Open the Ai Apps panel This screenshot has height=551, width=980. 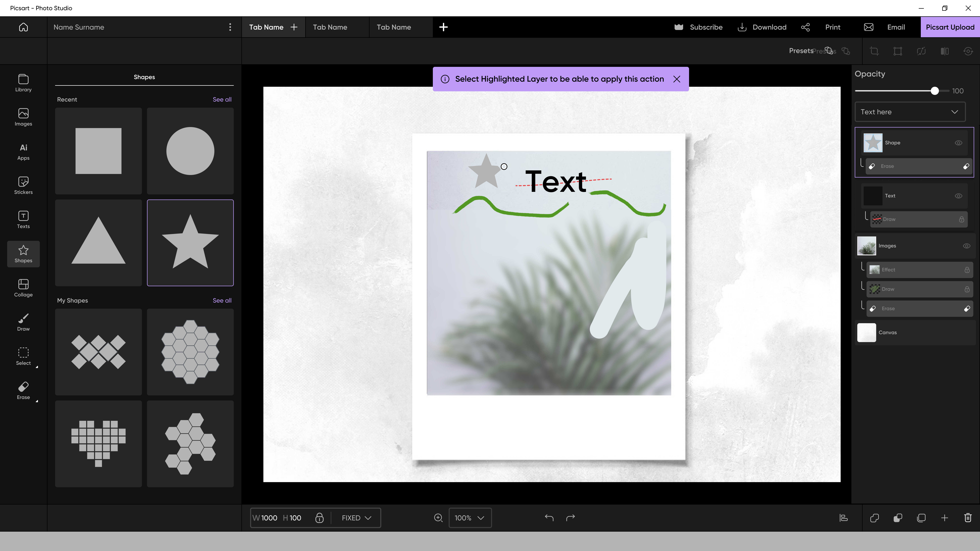coord(23,151)
